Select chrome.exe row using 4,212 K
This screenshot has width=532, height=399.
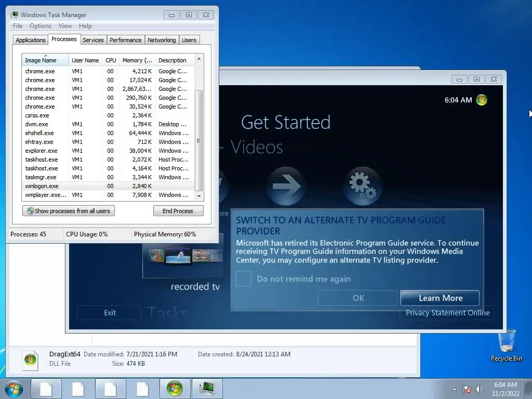click(x=108, y=71)
